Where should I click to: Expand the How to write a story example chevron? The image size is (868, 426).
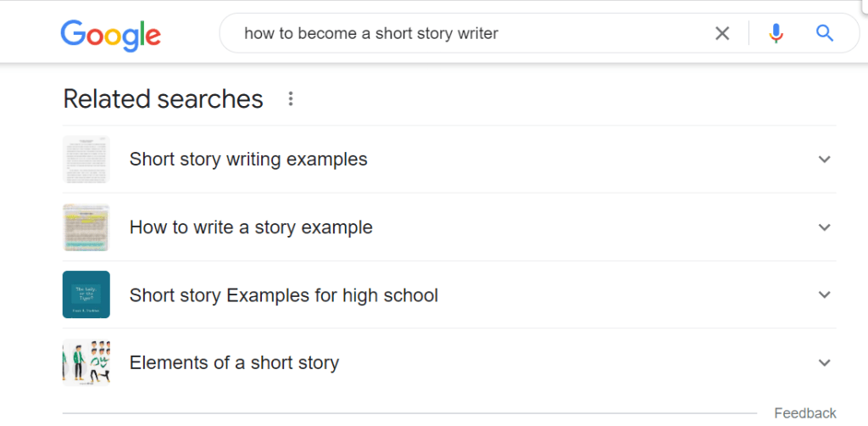point(824,227)
